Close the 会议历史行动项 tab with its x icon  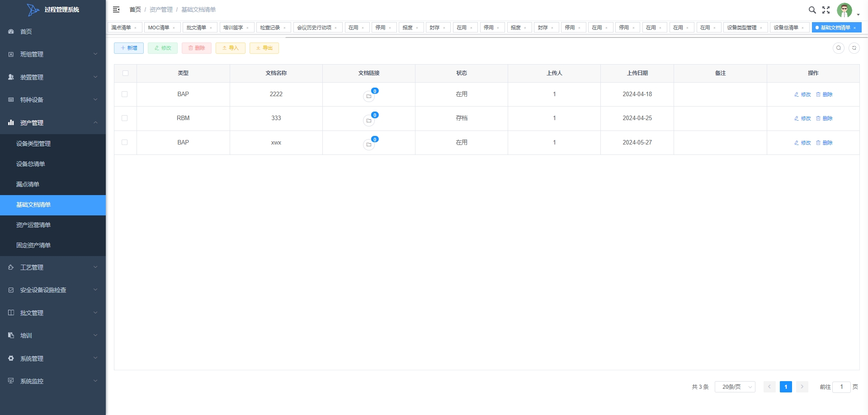335,28
